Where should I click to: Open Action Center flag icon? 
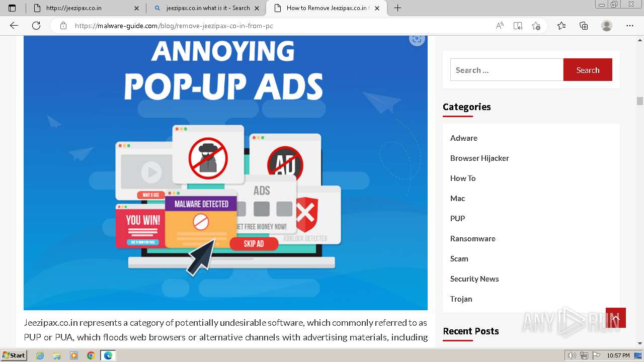tap(596, 355)
